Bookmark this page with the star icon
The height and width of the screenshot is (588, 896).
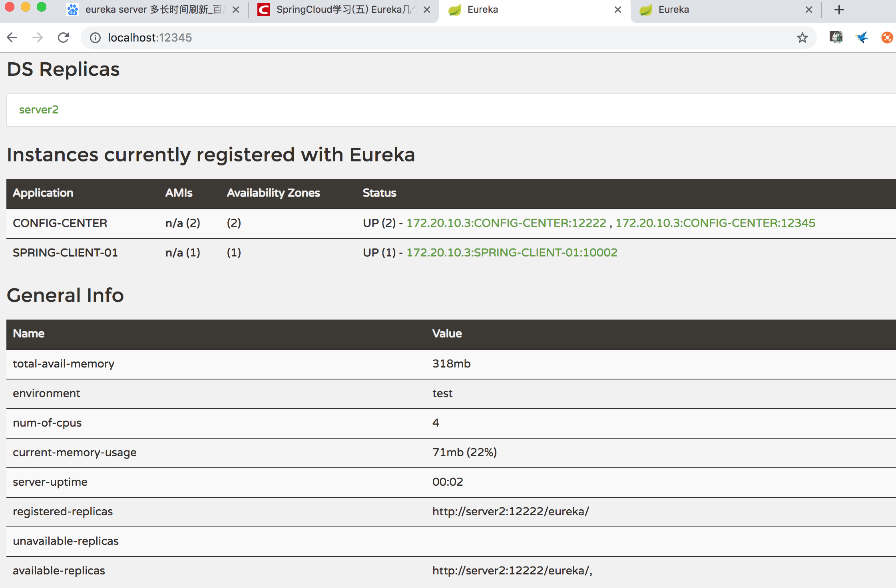click(x=802, y=38)
